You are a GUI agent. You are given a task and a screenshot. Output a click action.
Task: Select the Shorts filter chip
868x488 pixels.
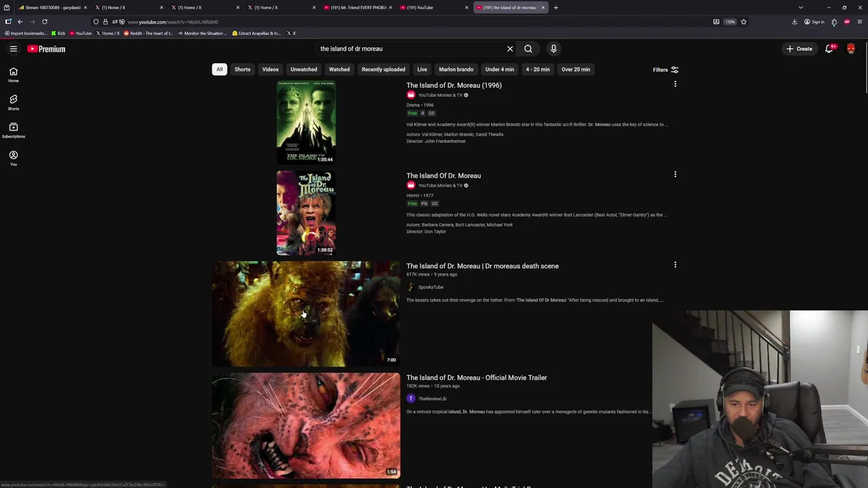(242, 69)
